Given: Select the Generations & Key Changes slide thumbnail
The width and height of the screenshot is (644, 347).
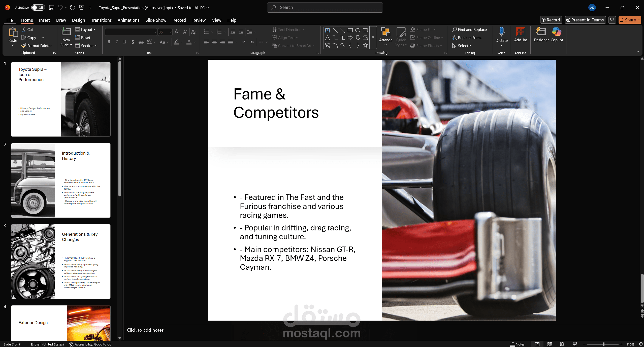Looking at the screenshot, I should point(61,261).
